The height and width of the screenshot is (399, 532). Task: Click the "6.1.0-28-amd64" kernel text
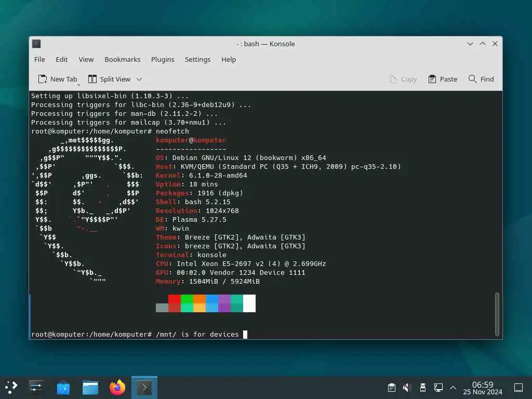click(218, 176)
